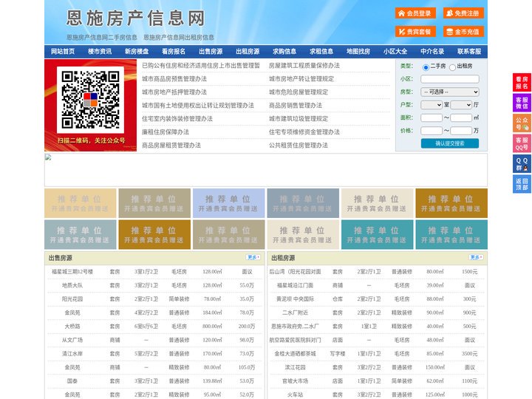Click the QQ群 sidebar icon
Screen dimensions: 532x399
pyautogui.click(x=522, y=164)
